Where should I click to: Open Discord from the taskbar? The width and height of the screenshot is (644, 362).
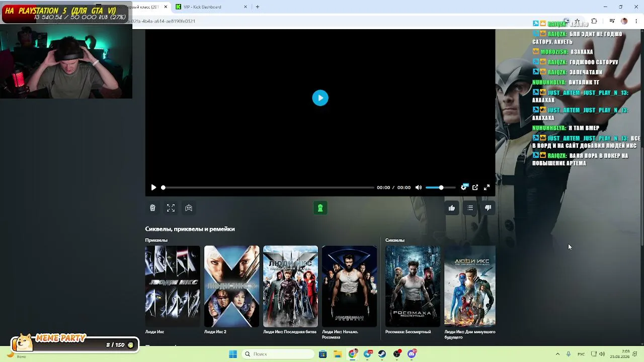[x=412, y=354]
